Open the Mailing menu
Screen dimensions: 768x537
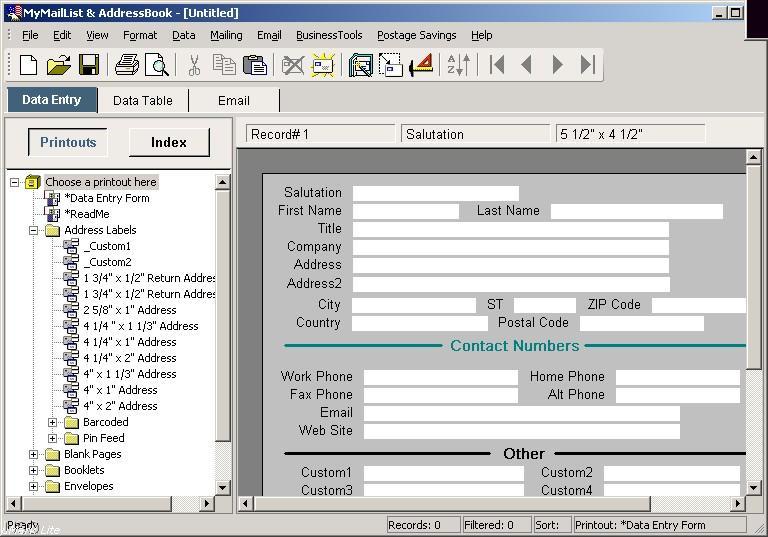tap(226, 35)
